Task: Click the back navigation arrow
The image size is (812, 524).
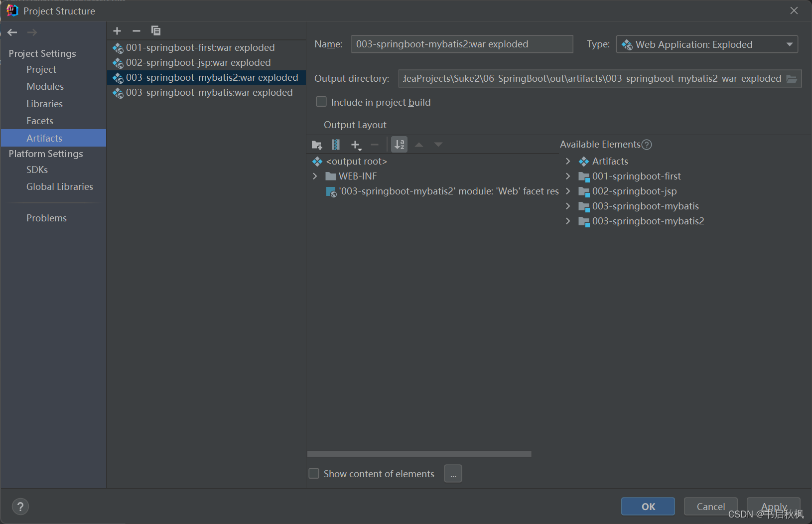Action: (12, 32)
